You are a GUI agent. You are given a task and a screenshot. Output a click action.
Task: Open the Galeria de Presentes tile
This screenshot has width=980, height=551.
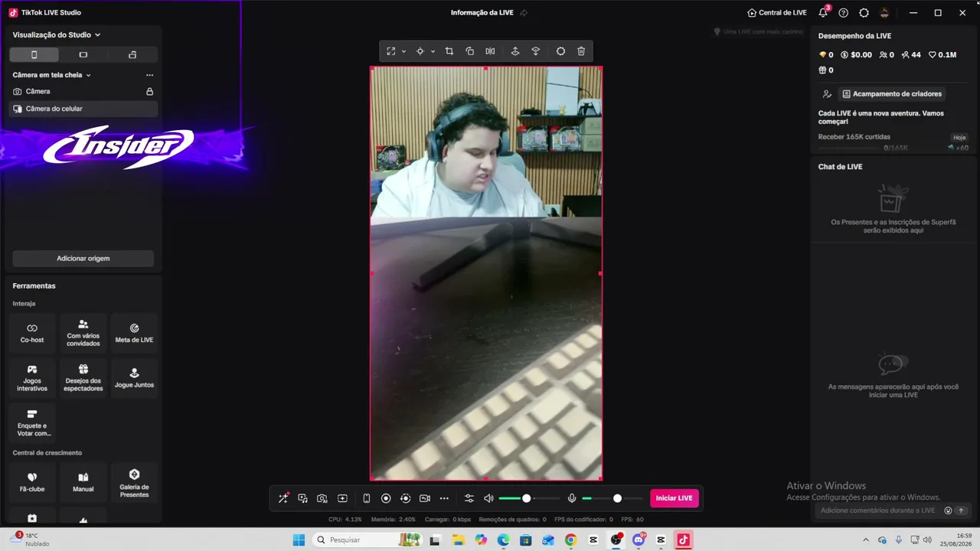tap(134, 482)
